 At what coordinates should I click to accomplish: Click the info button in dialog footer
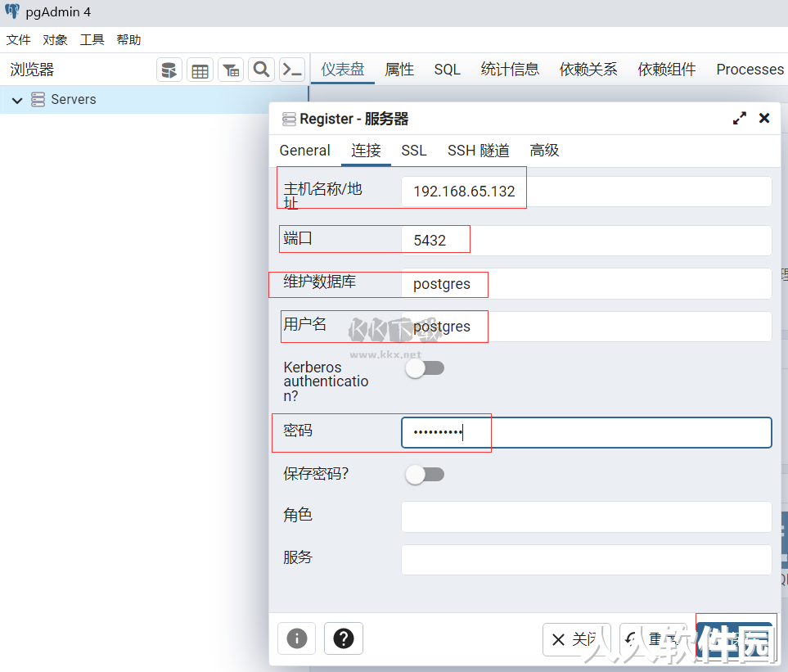(296, 638)
